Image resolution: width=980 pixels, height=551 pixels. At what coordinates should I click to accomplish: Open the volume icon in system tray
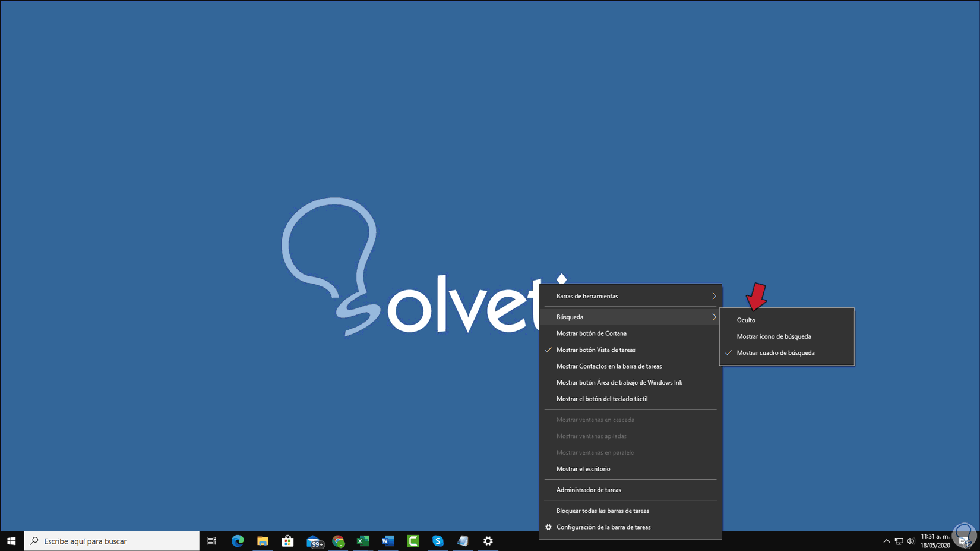pos(911,541)
